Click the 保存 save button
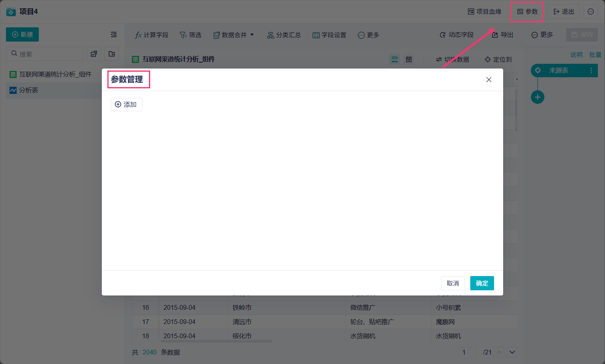Viewport: 605px width, 364px height. [x=582, y=34]
